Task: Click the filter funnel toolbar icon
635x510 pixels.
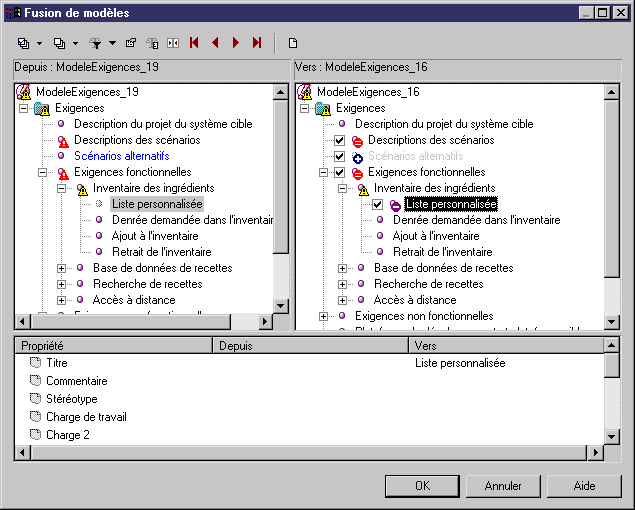Action: pyautogui.click(x=96, y=43)
